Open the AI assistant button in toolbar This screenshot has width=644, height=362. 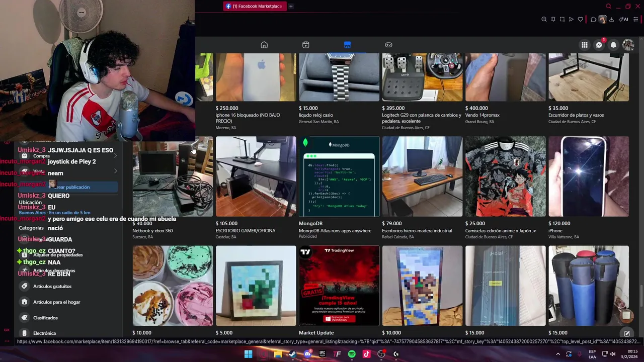623,20
